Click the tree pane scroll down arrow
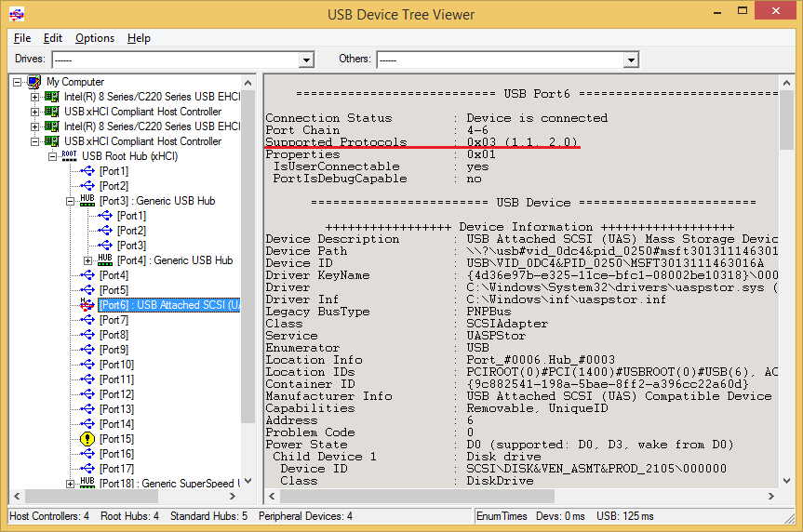Viewport: 803px width, 532px height. point(248,481)
